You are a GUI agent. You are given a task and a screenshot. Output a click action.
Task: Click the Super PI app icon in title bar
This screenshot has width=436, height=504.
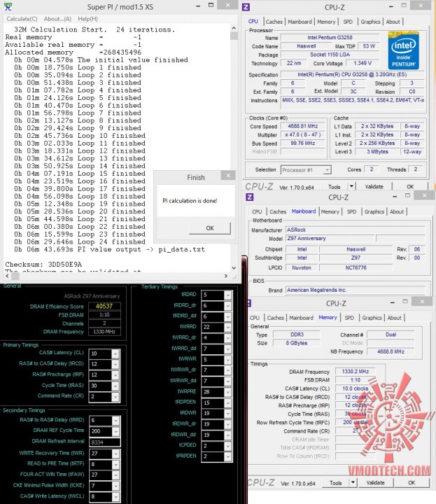(8, 6)
